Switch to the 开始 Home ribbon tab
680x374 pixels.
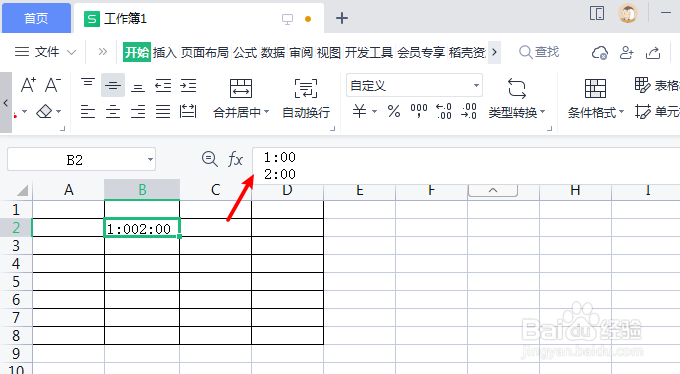pyautogui.click(x=137, y=52)
